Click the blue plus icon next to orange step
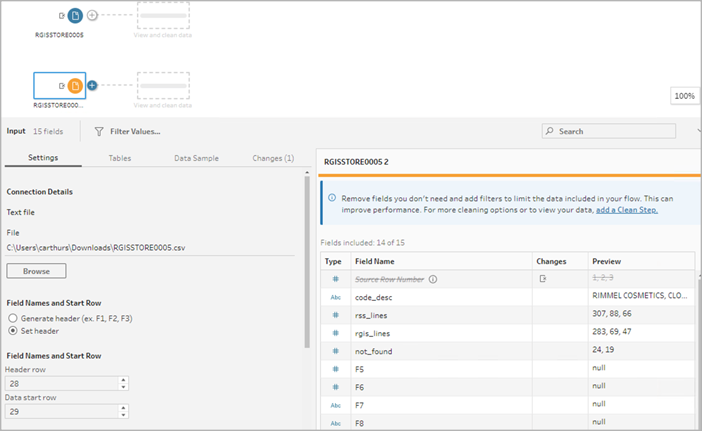Viewport: 702px width, 431px height. (x=92, y=85)
